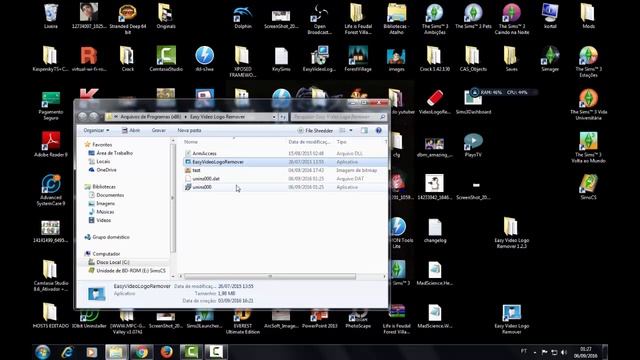This screenshot has height=360, width=640.
Task: Select the changelog file on desktop
Action: coord(435,231)
